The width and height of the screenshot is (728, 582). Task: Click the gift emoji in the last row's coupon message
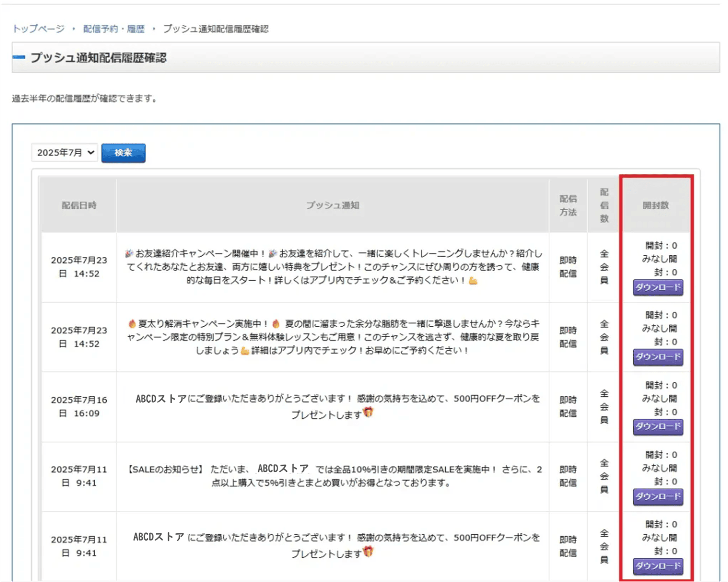point(368,552)
